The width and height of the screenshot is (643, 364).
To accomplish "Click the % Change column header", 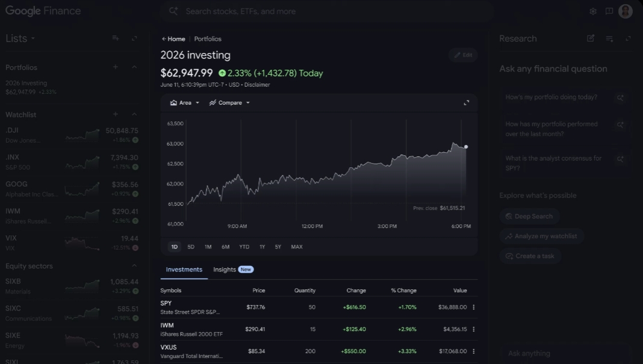I will pos(403,290).
